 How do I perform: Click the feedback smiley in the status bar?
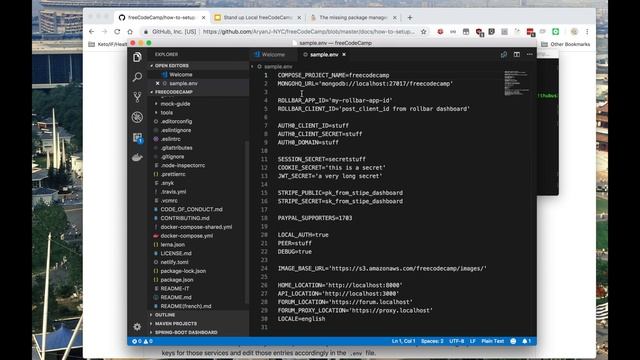[513, 341]
